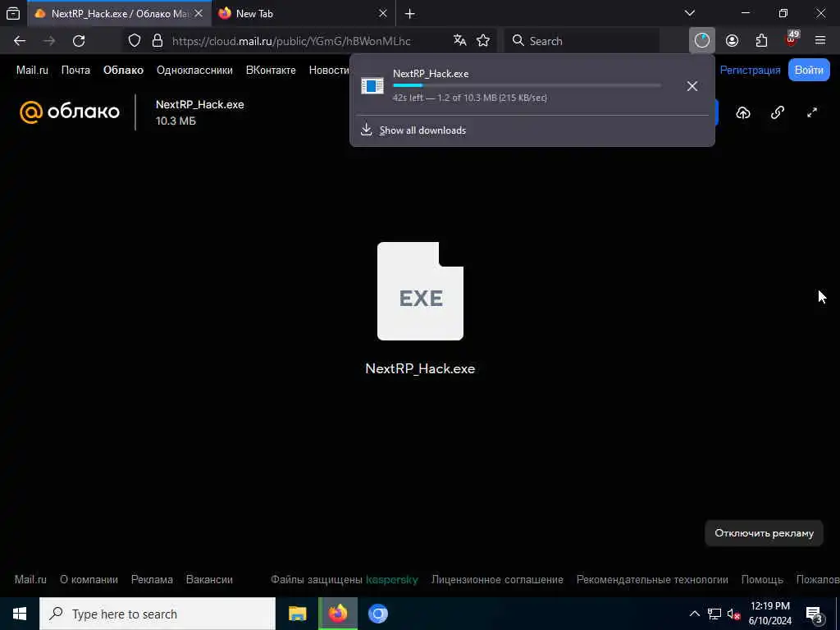Click the kaspersky link in footer
Screen dimensions: 840x630
point(391,580)
